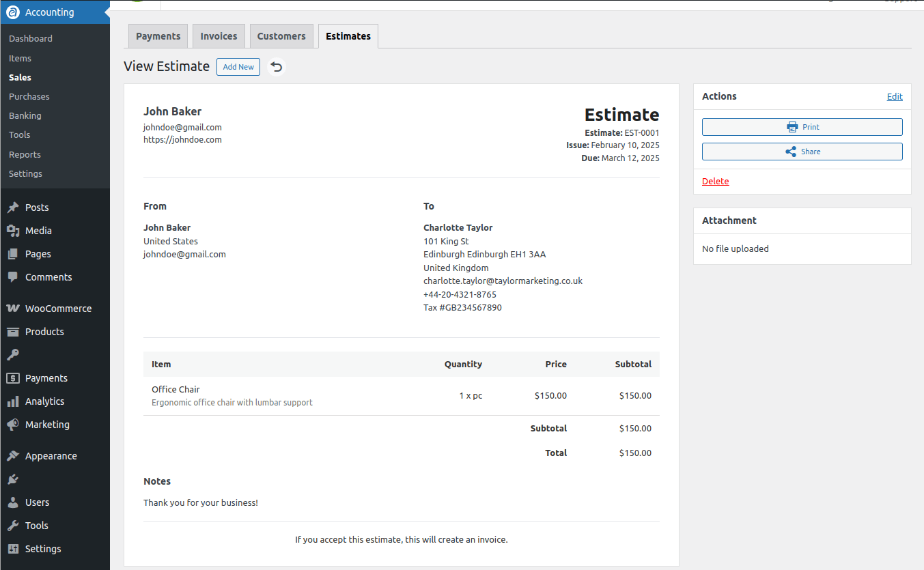Click the Tax #GB234567890 text
This screenshot has width=924, height=570.
click(x=462, y=308)
